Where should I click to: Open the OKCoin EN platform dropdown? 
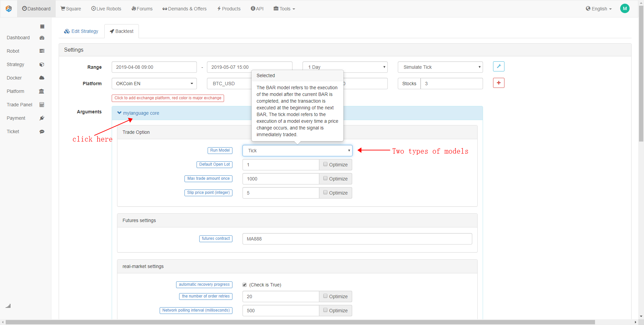point(154,84)
